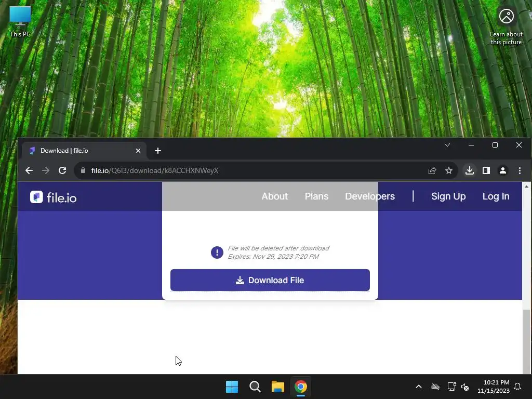The width and height of the screenshot is (532, 399).
Task: Click Sign Up link
Action: click(x=448, y=196)
